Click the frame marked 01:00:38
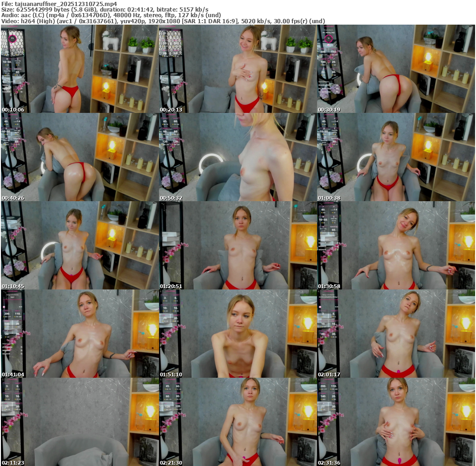476x466 pixels. point(396,157)
